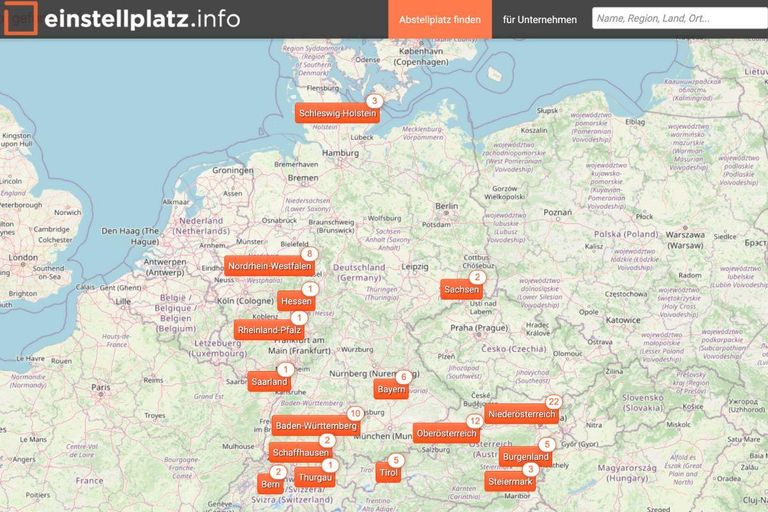Select the Oberösterreich map marker

point(445,433)
